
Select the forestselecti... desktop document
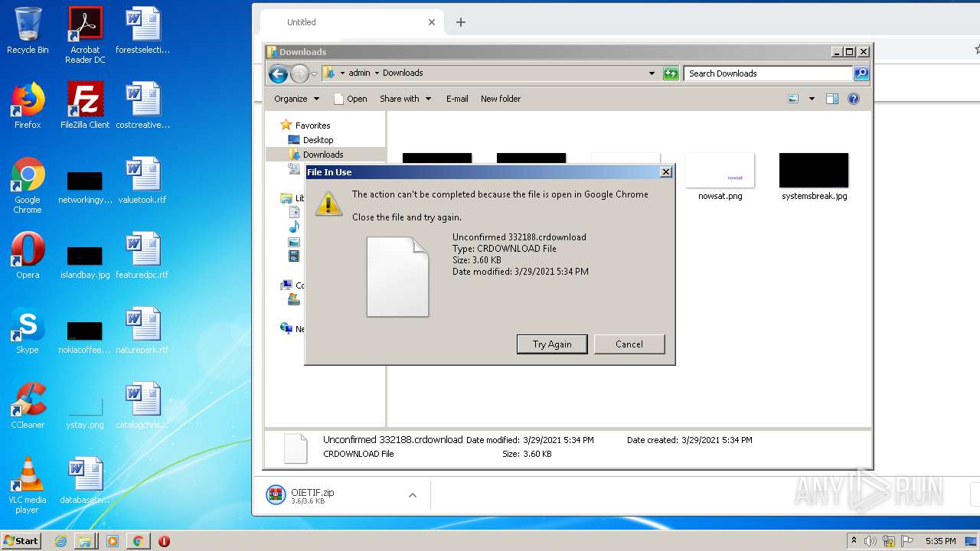(x=142, y=31)
